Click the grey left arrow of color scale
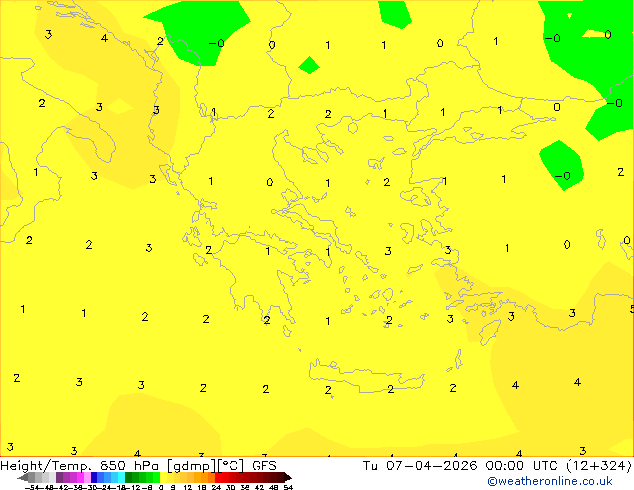 [x=22, y=477]
